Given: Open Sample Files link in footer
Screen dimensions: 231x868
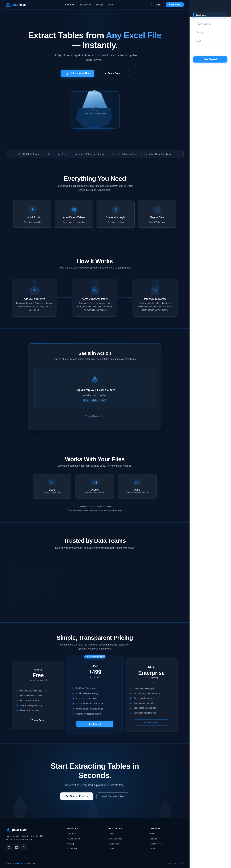Looking at the screenshot, I should [x=114, y=844].
